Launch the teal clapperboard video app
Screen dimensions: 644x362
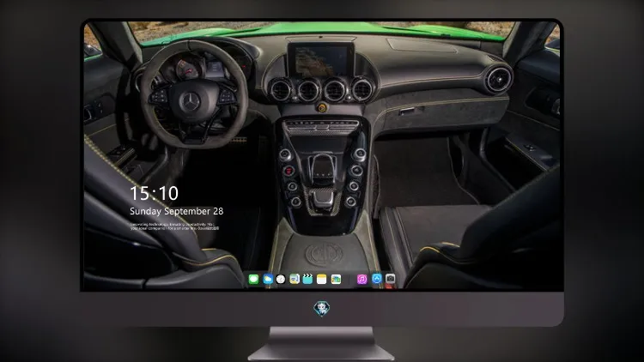tap(307, 279)
